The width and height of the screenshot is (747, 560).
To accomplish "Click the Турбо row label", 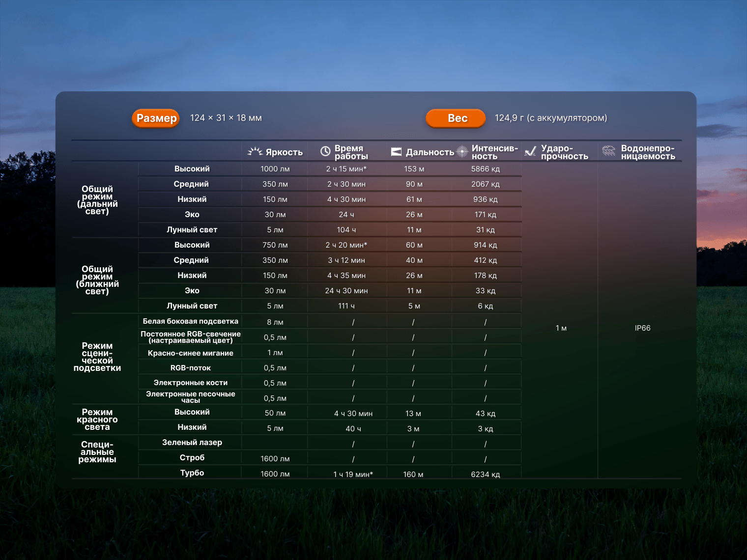I will (x=192, y=473).
